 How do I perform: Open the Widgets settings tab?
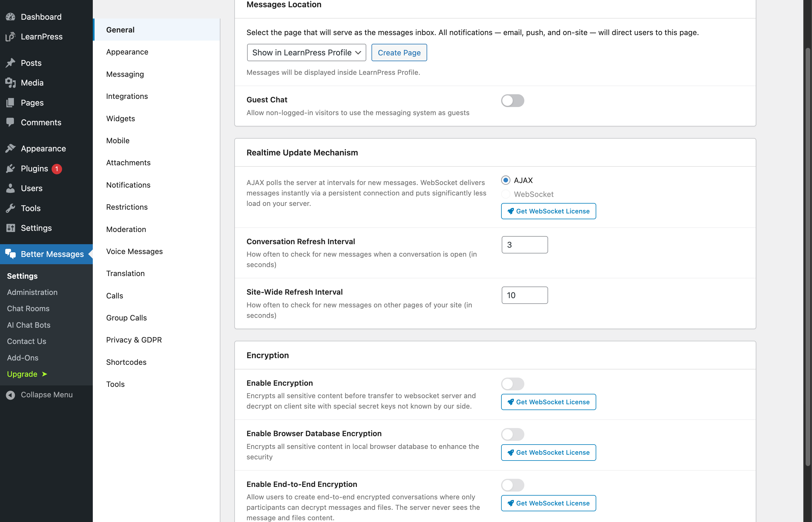[157, 118]
